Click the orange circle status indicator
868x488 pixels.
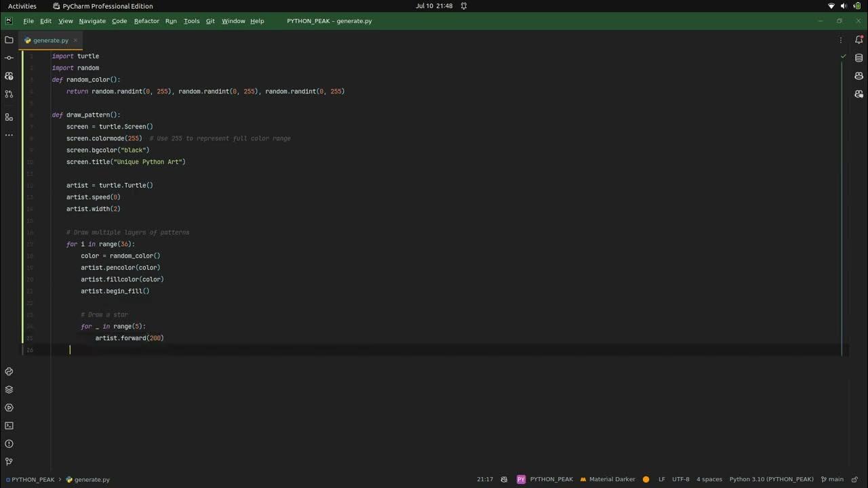point(646,479)
